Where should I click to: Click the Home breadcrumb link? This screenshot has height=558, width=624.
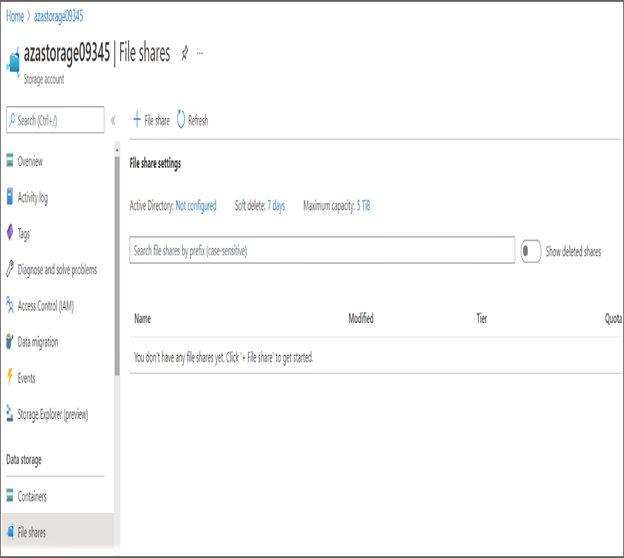[x=15, y=16]
